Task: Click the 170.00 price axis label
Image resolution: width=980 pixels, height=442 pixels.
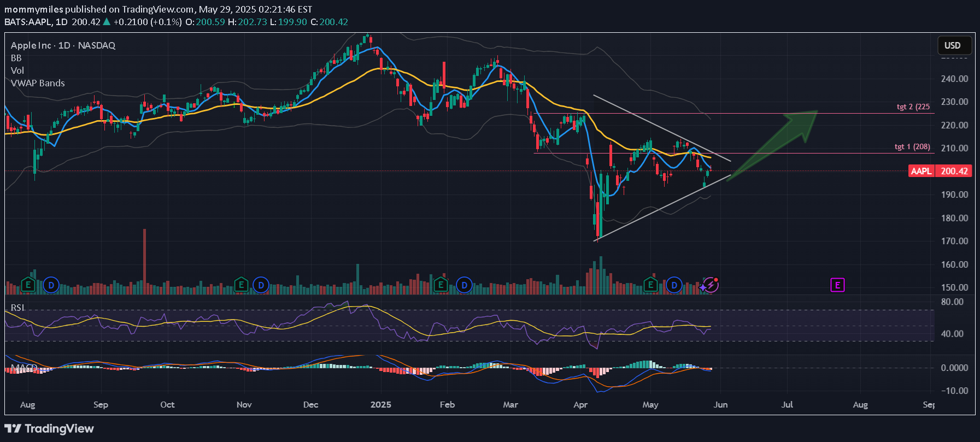Action: click(x=954, y=241)
